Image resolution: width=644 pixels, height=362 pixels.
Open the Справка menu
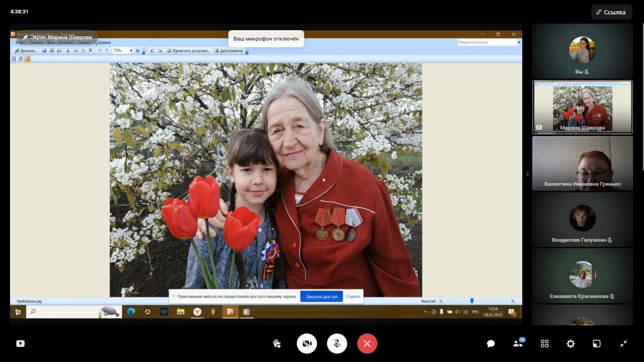[103, 43]
